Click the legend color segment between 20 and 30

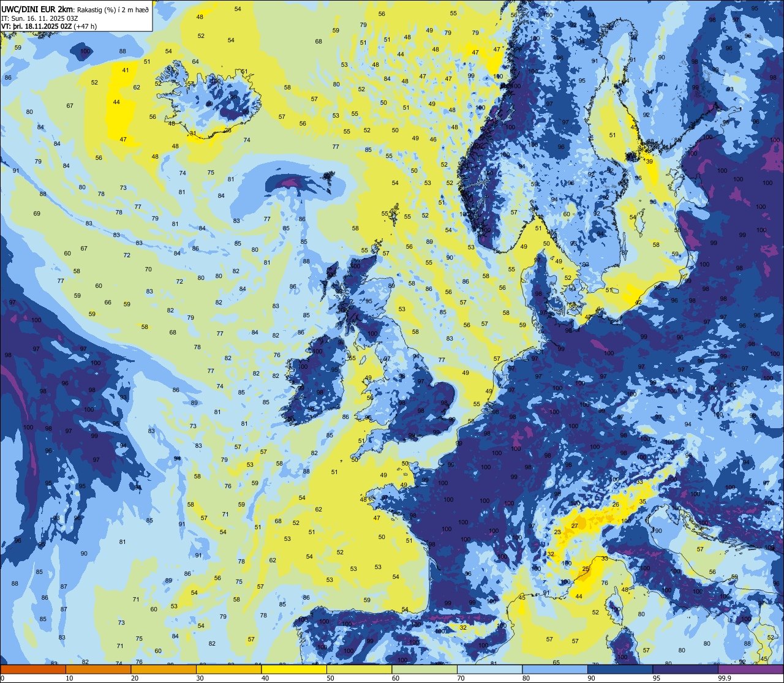click(164, 669)
